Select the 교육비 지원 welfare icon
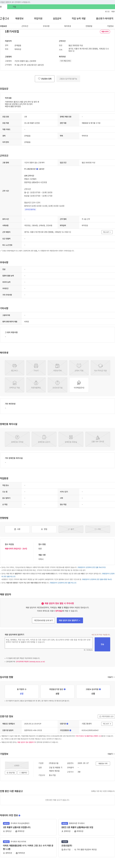 [x=79, y=368]
